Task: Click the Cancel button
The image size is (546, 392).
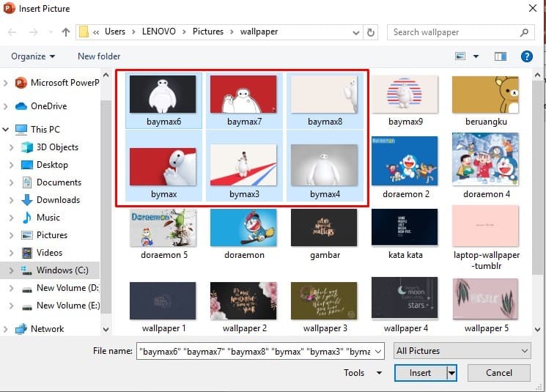Action: point(499,373)
